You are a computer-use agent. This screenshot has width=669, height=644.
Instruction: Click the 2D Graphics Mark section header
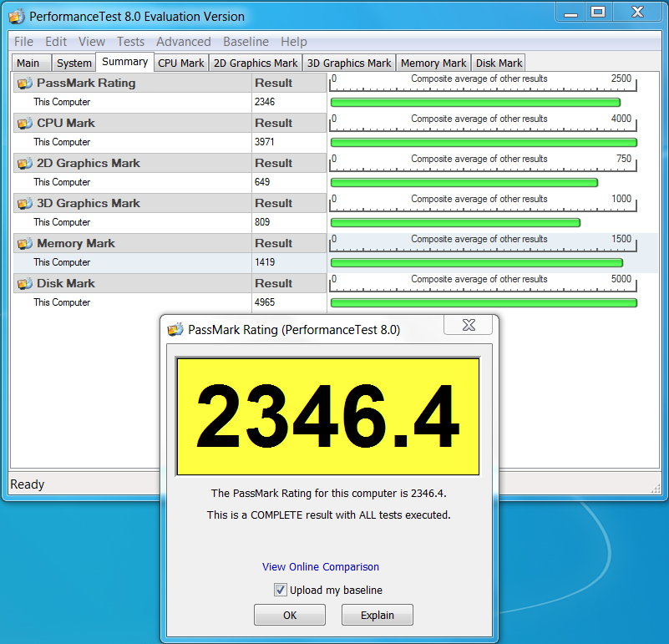(x=133, y=163)
